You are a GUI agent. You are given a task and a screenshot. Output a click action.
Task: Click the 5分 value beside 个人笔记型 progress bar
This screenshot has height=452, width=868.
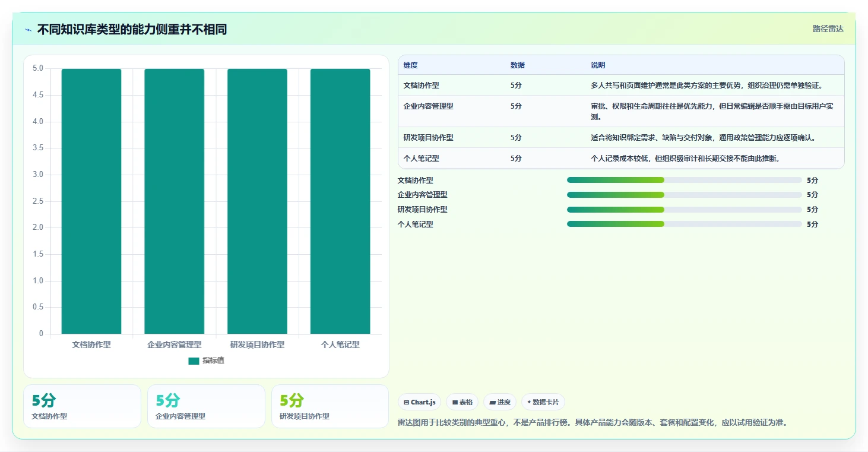click(x=812, y=225)
